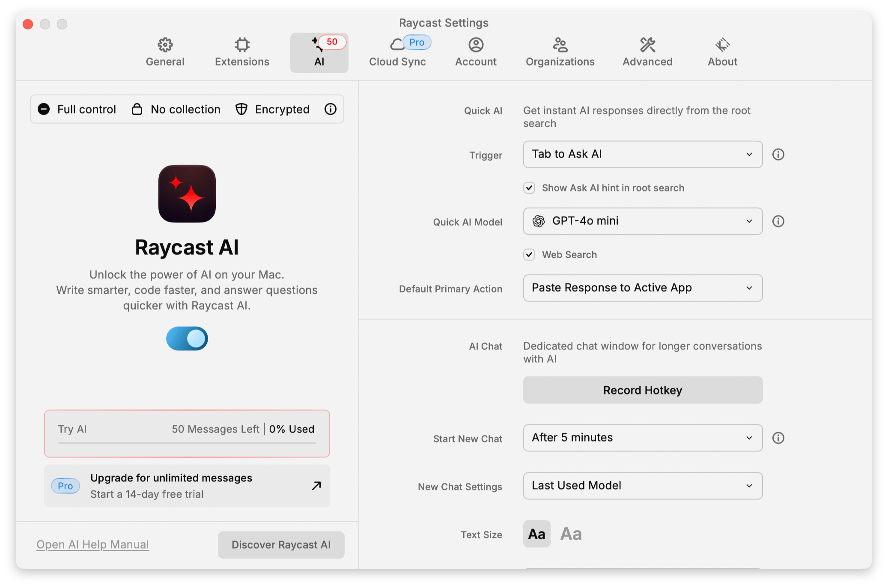Click the About Raycast icon
Viewport: 888px width, 588px height.
click(722, 45)
